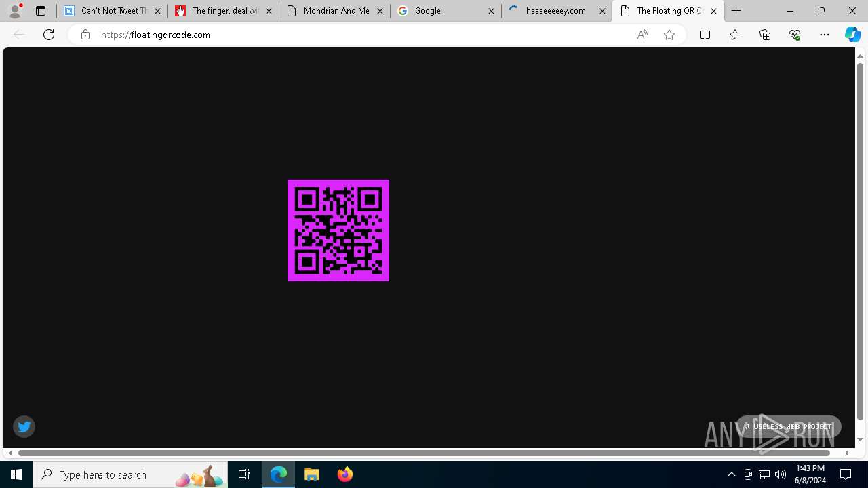The height and width of the screenshot is (488, 868).
Task: Click the Type here to search box
Action: click(130, 474)
